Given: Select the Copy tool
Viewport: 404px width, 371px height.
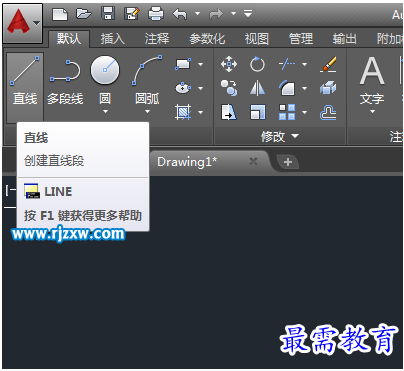Looking at the screenshot, I should click(229, 88).
